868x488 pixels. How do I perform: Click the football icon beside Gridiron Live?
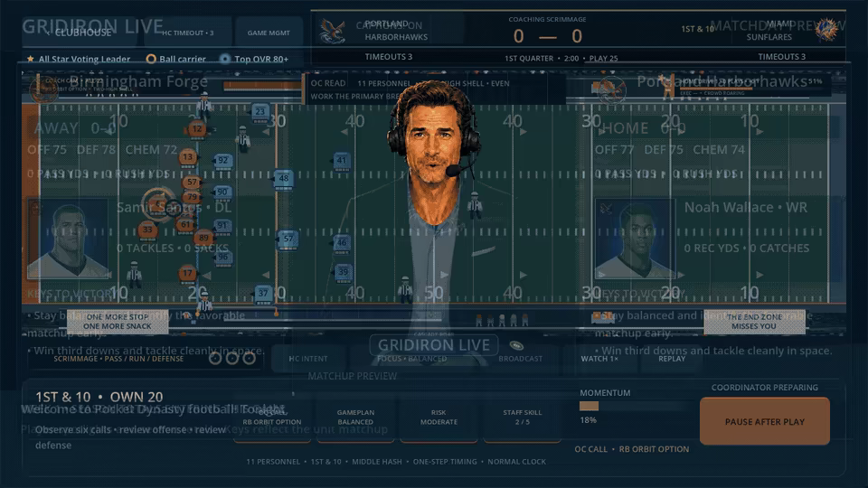[516, 346]
